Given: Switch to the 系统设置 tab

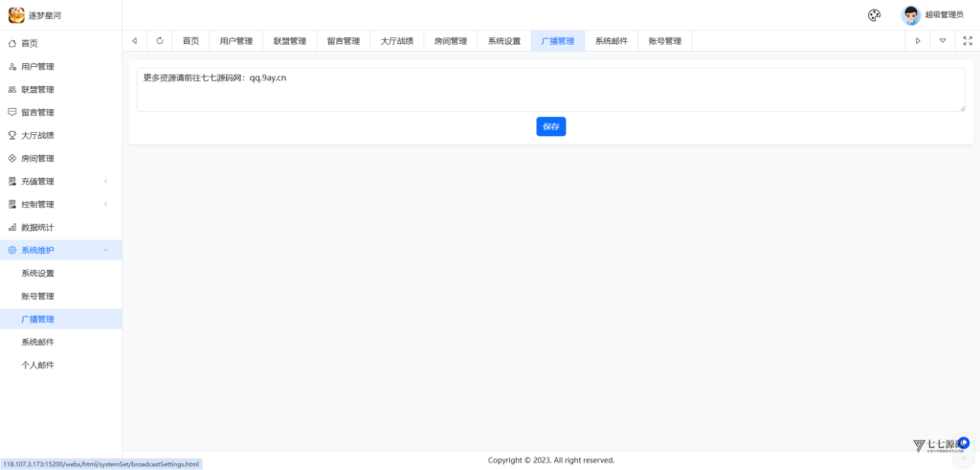Looking at the screenshot, I should click(x=504, y=41).
